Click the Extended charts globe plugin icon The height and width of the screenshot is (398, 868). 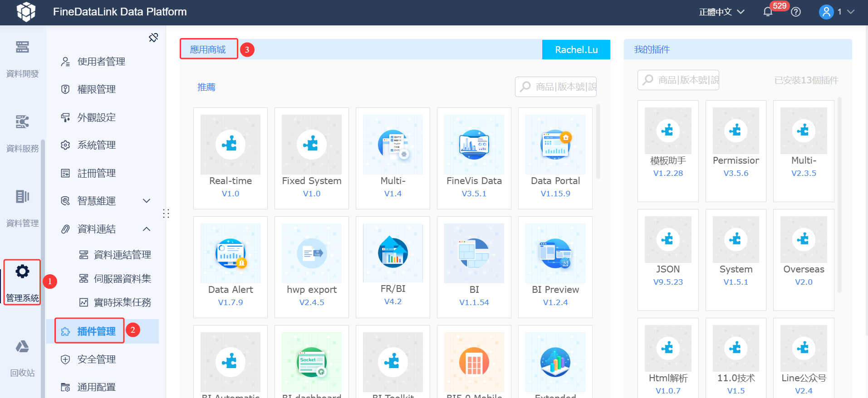coord(555,362)
